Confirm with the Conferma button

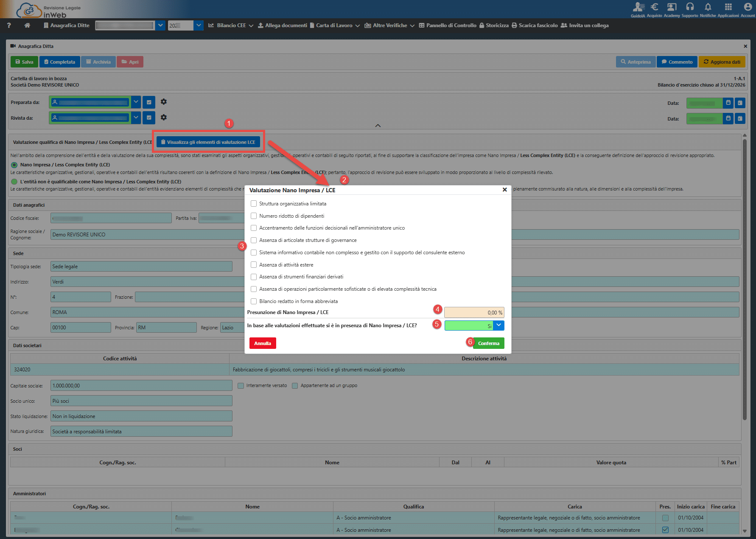[x=489, y=343]
